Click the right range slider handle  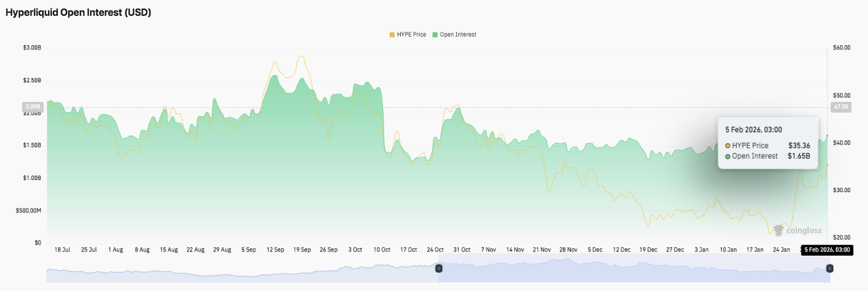tap(829, 268)
